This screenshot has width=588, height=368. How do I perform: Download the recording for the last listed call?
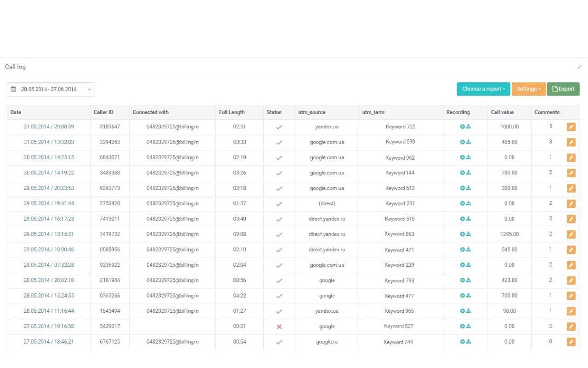click(x=469, y=342)
